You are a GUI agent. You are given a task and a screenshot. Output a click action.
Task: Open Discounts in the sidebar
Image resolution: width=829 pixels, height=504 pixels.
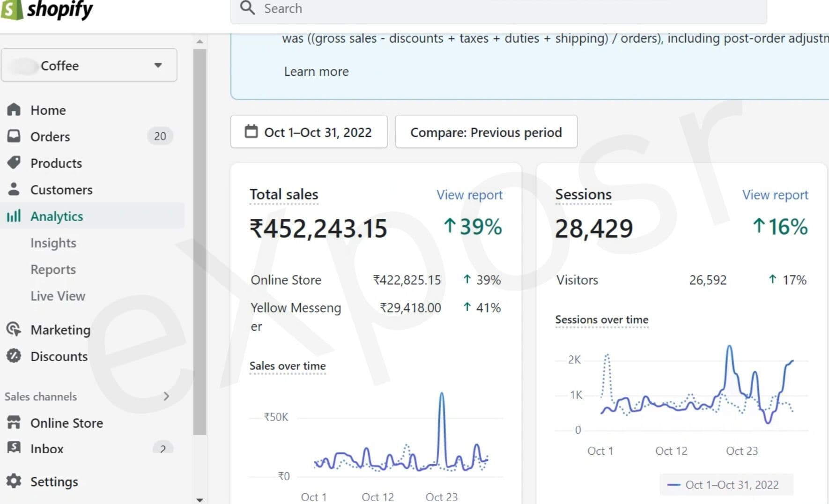coord(59,356)
